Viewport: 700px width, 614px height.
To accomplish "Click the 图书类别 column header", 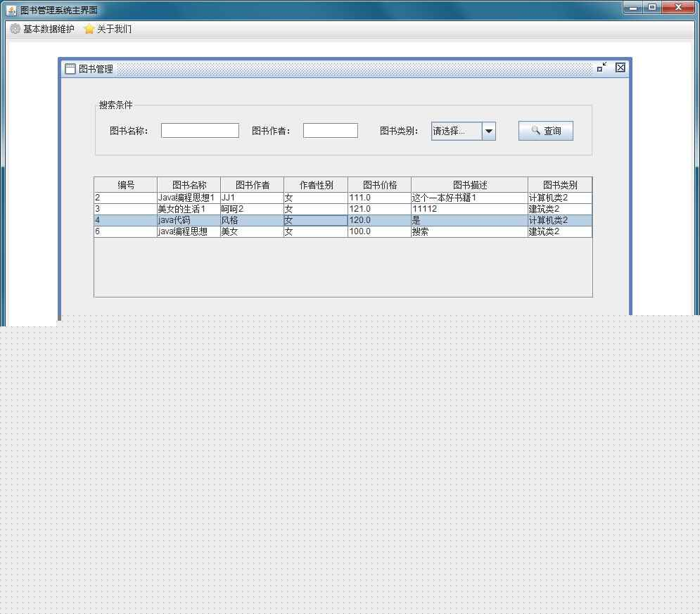I will pyautogui.click(x=560, y=185).
